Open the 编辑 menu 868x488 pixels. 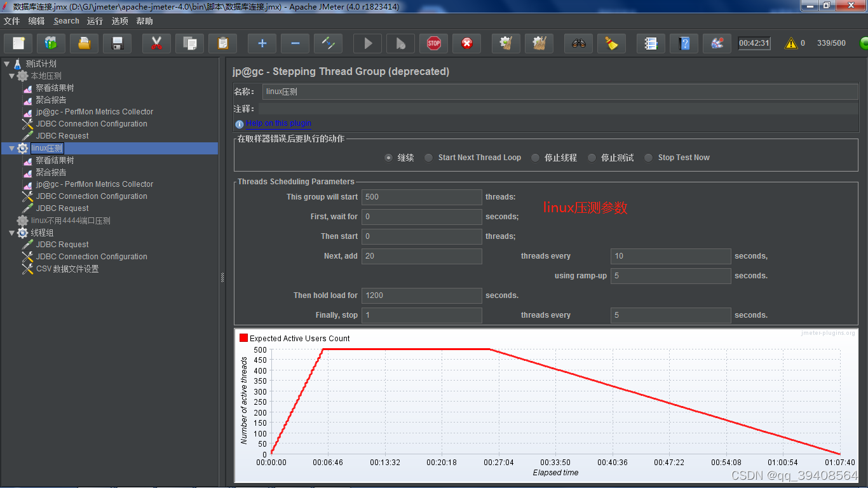pyautogui.click(x=37, y=21)
